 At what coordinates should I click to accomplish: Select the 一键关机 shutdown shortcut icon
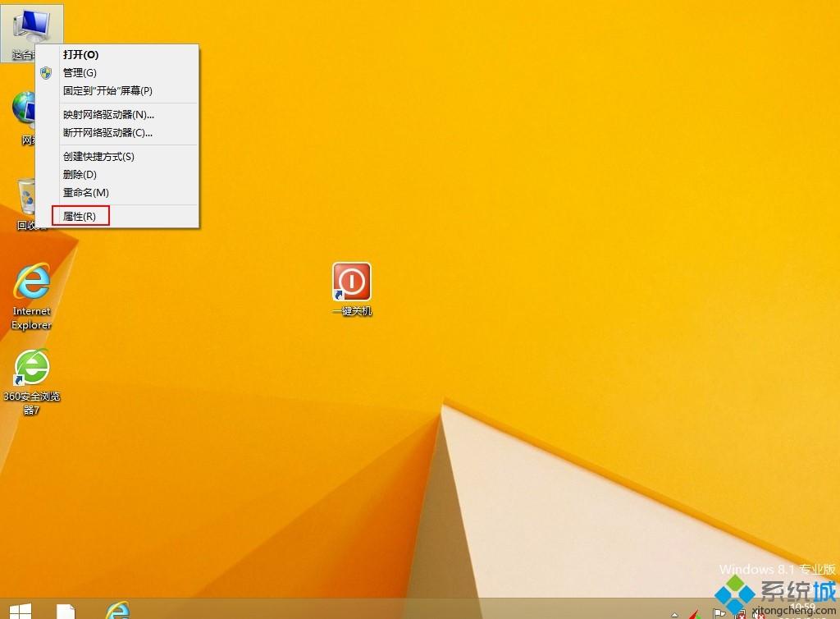pyautogui.click(x=351, y=282)
